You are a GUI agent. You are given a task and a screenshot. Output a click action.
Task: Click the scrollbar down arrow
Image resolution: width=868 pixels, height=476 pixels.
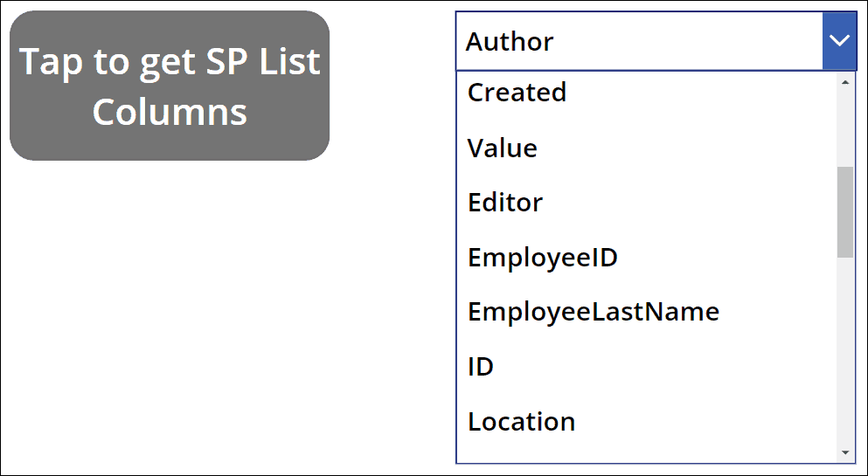coord(845,452)
